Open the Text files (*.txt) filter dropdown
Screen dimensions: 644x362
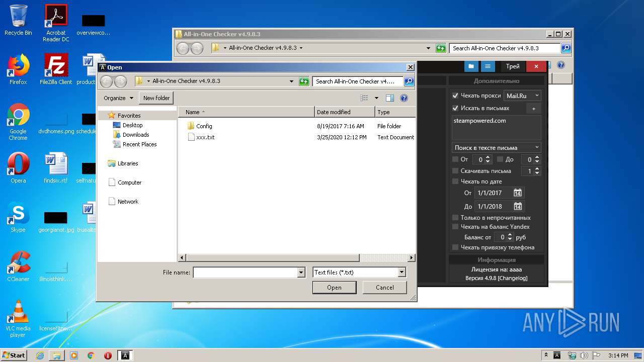point(401,273)
